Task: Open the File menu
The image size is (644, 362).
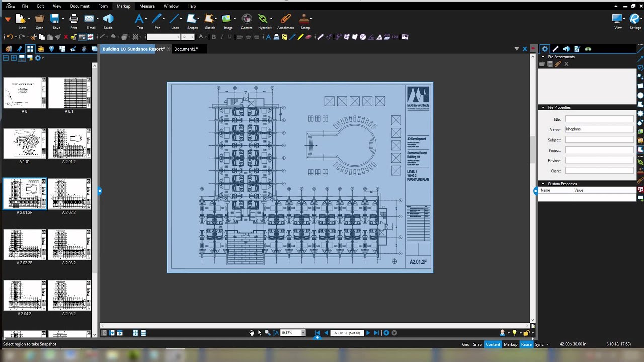Action: [25, 6]
